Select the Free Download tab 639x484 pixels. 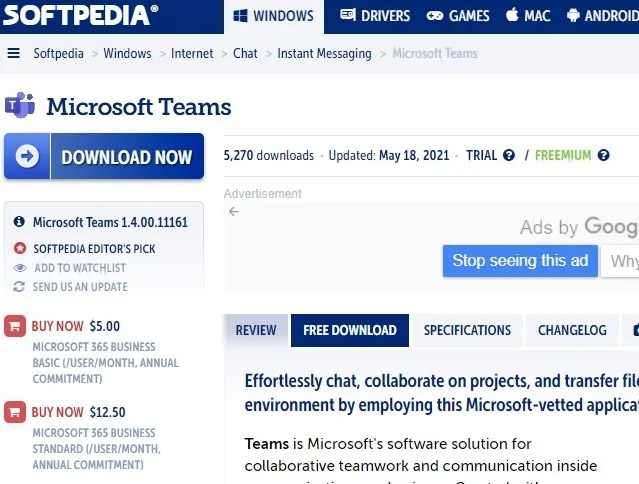pyautogui.click(x=350, y=330)
